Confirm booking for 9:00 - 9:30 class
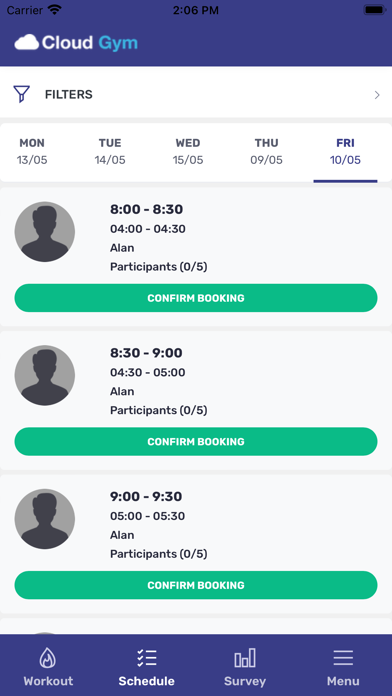 (x=196, y=585)
